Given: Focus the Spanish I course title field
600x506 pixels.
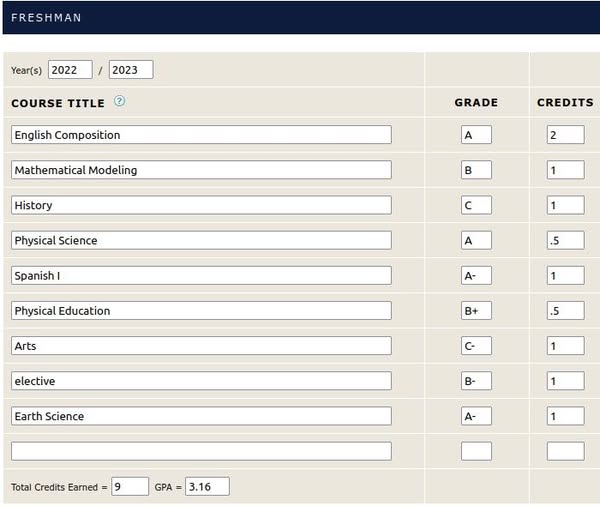Looking at the screenshot, I should (201, 275).
